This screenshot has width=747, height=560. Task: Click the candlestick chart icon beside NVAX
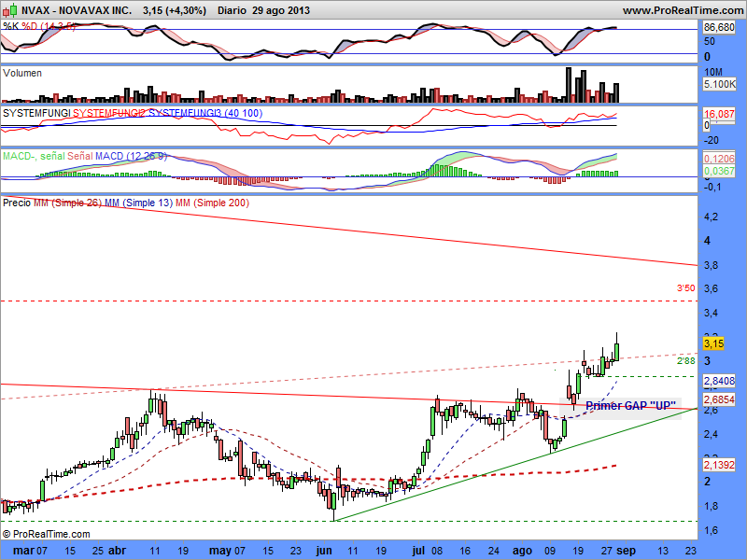coord(9,9)
